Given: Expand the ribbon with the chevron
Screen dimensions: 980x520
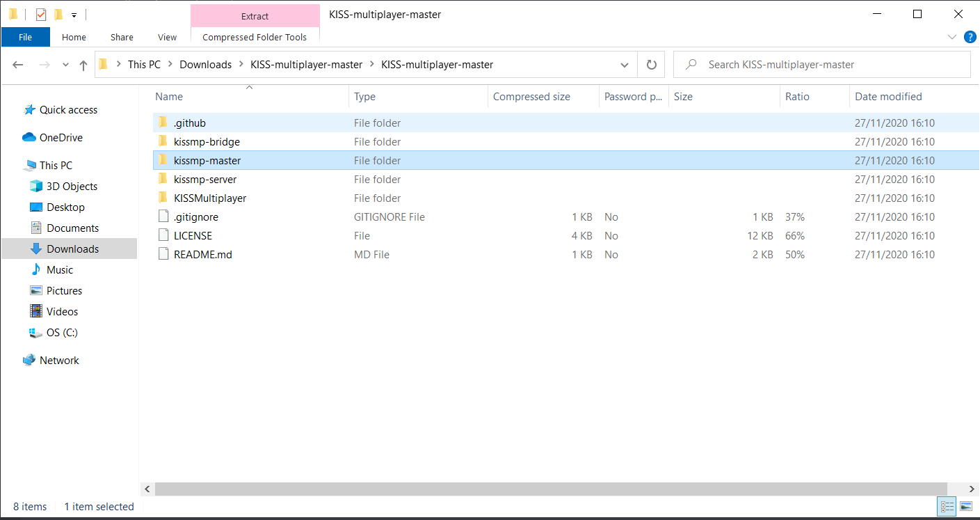Looking at the screenshot, I should [952, 37].
